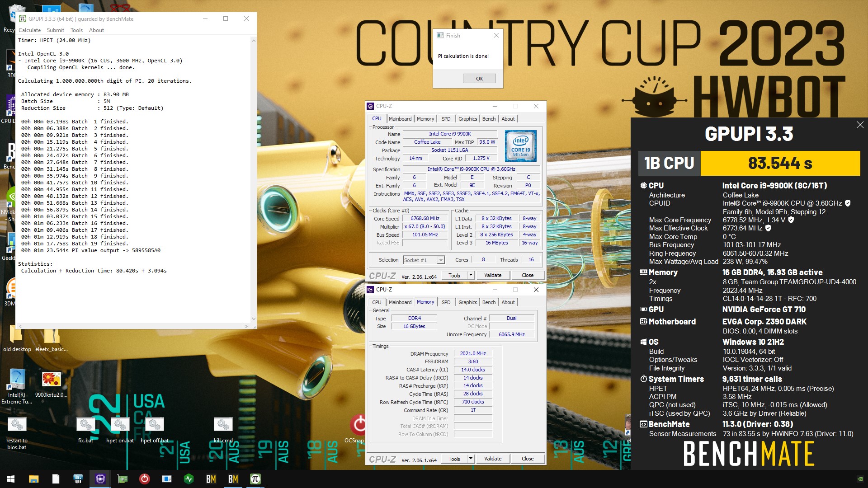Select the kill.cmd desktop icon
Image resolution: width=868 pixels, height=488 pixels.
click(x=223, y=430)
